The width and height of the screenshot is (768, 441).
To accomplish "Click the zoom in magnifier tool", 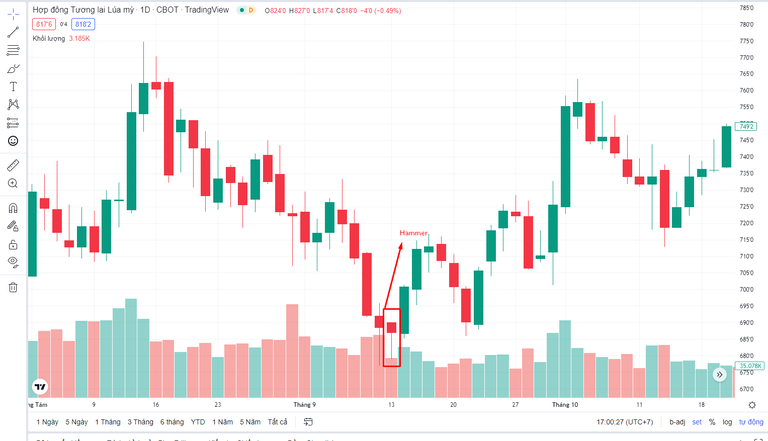I will pyautogui.click(x=13, y=183).
